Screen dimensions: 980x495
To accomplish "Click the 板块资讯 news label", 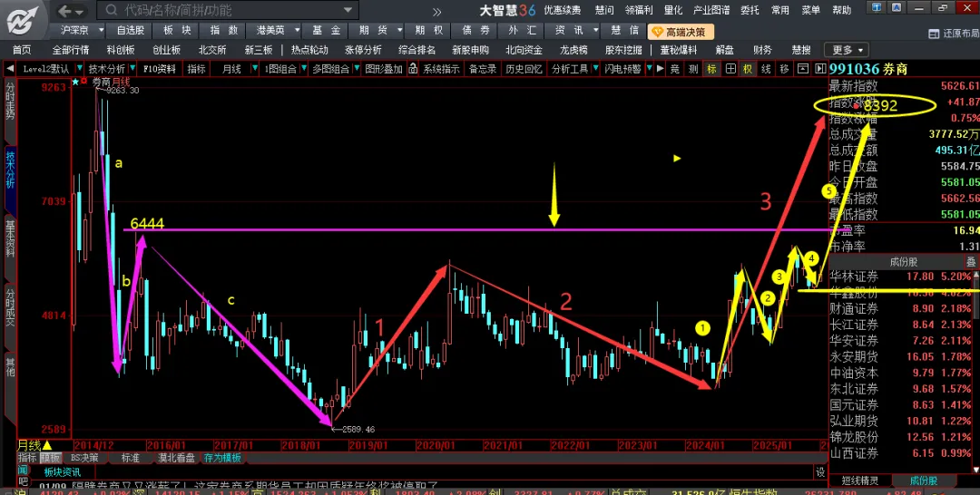I will pos(63,472).
